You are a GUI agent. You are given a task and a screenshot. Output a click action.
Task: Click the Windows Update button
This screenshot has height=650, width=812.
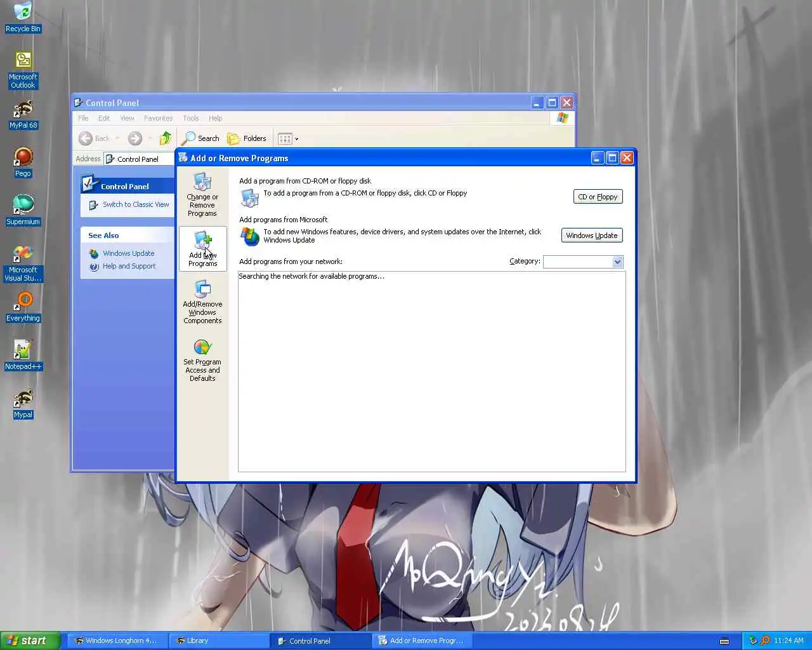[x=591, y=235]
